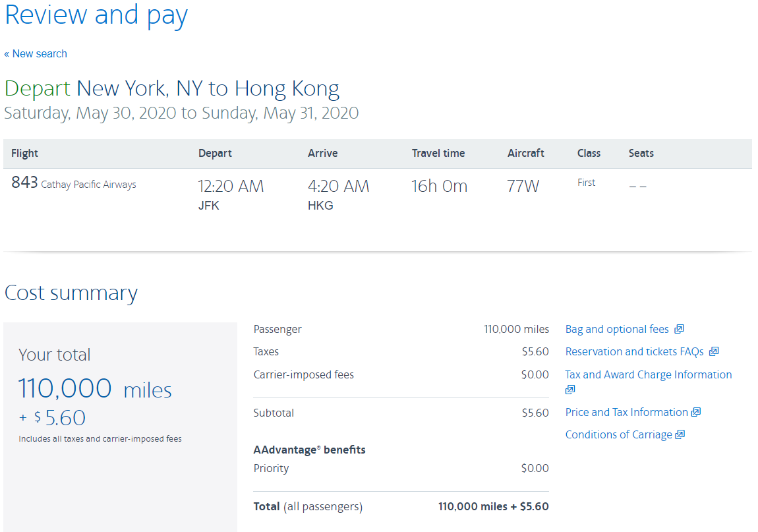
Task: Click external-link icon beside Reservation and tickets FAQs
Action: 714,351
